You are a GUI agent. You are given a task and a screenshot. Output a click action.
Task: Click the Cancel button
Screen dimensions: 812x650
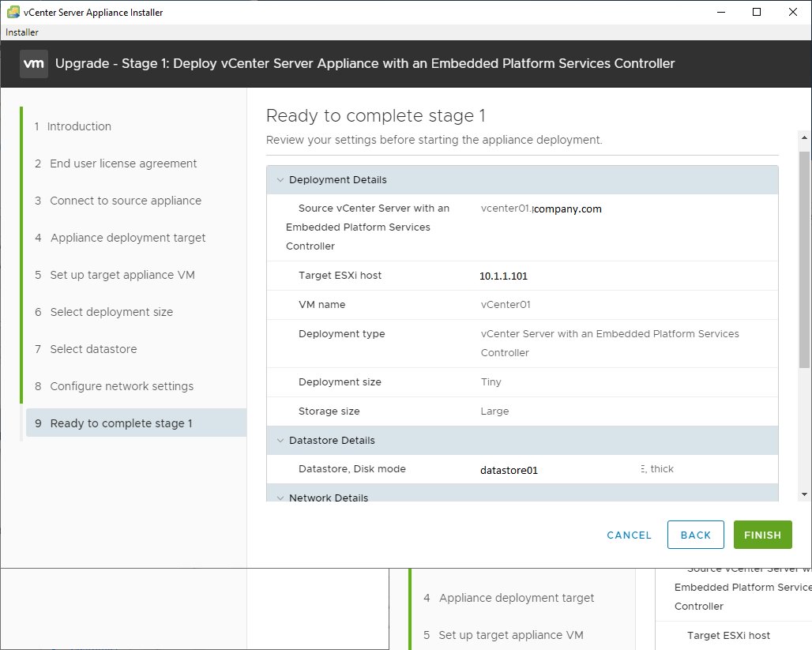tap(629, 535)
